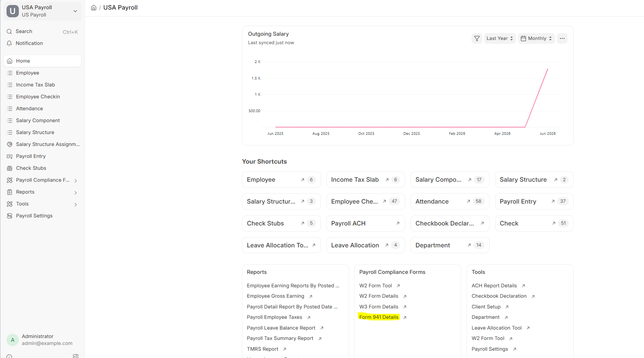Open W2 Form Details link
This screenshot has height=358, width=644.
coord(379,296)
